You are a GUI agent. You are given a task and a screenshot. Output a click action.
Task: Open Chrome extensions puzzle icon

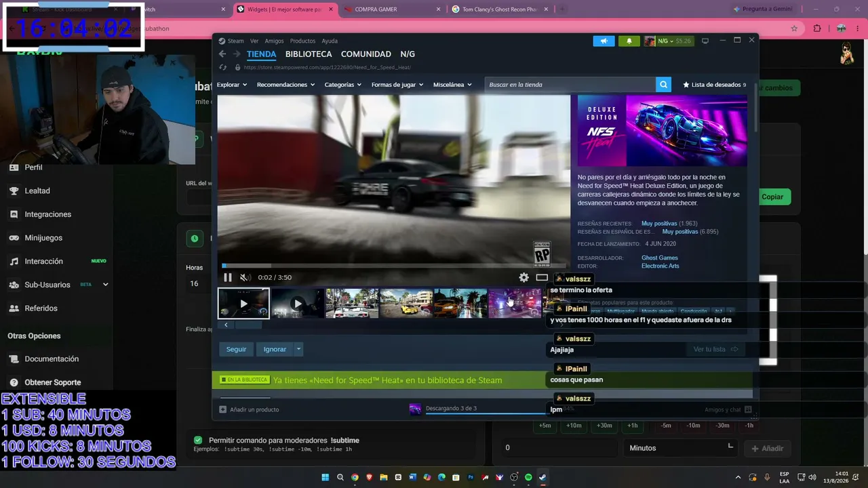[816, 28]
